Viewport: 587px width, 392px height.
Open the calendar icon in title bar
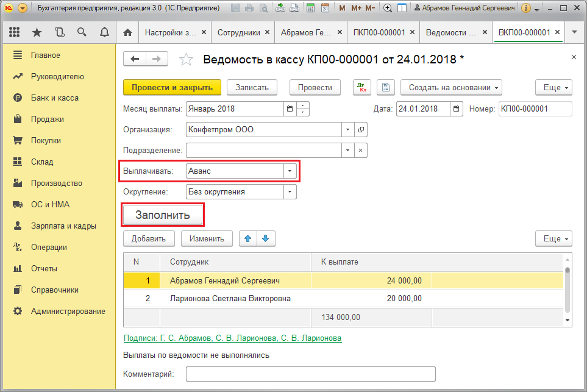click(x=325, y=8)
